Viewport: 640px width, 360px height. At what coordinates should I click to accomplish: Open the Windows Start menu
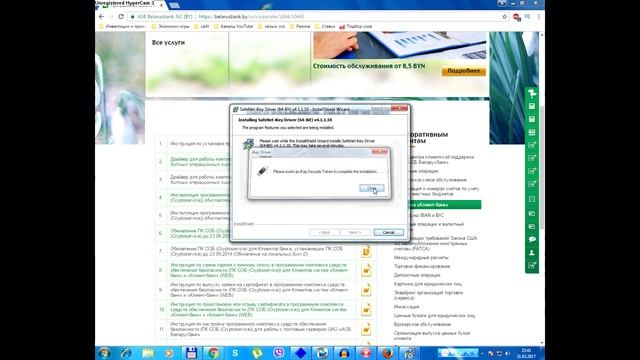pyautogui.click(x=104, y=353)
